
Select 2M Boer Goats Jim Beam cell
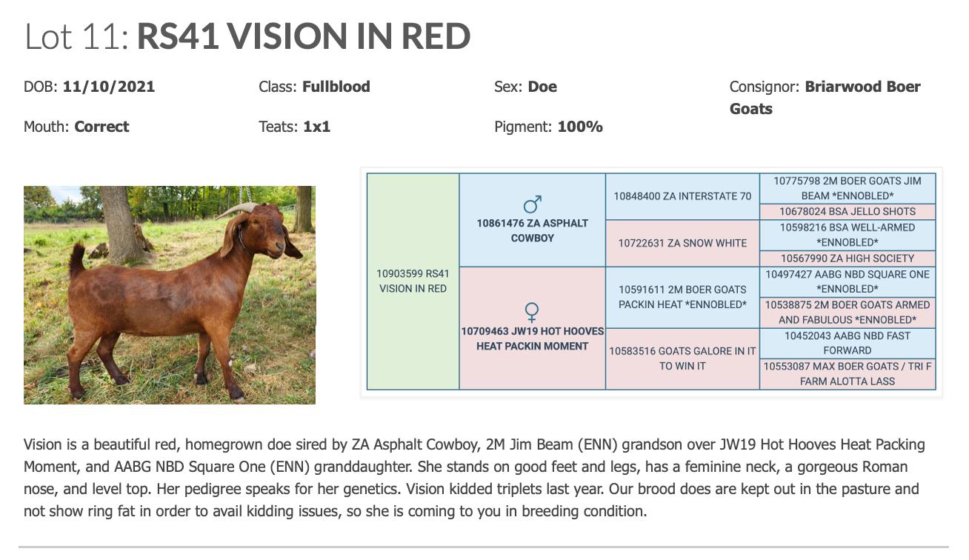click(848, 188)
